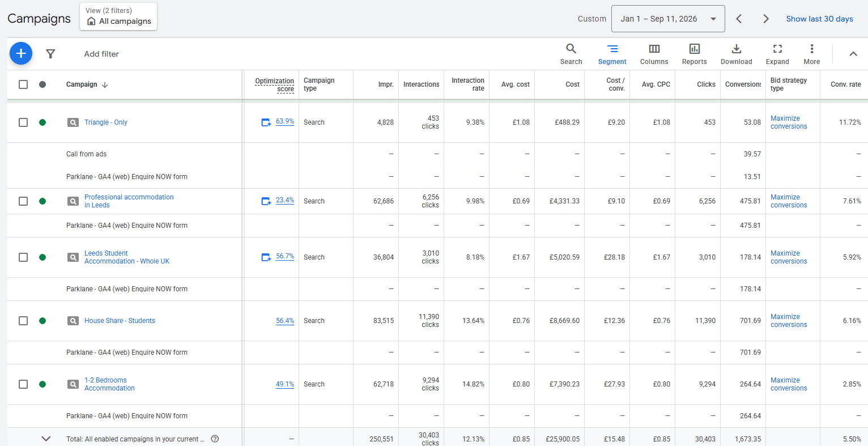
Task: Open the House Share - Students campaign
Action: coord(120,321)
